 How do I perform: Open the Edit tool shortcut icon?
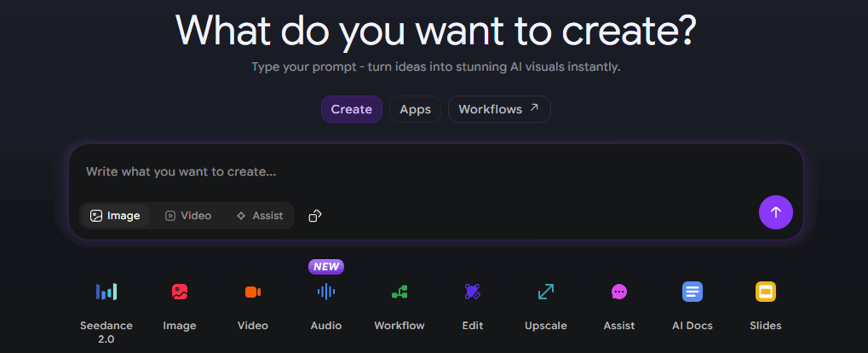(472, 292)
